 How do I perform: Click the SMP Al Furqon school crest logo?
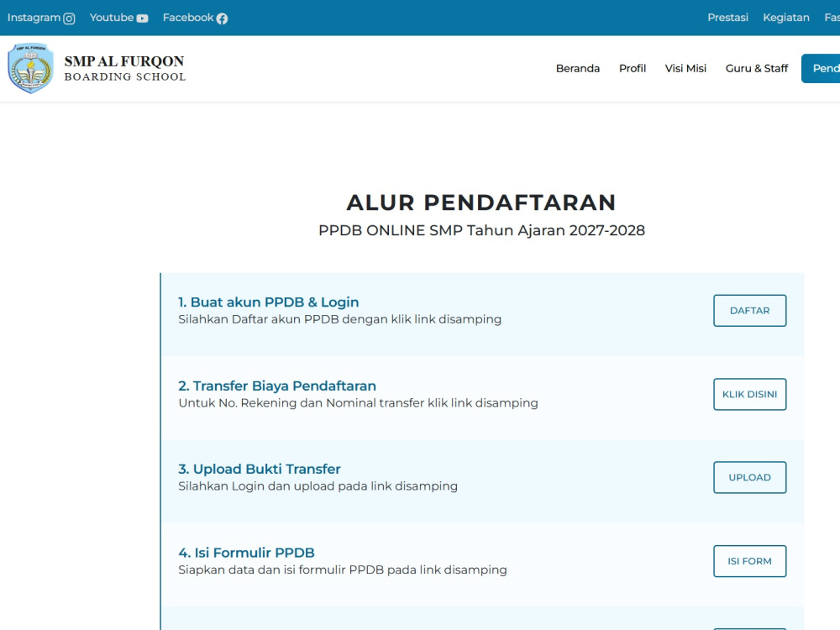(30, 68)
